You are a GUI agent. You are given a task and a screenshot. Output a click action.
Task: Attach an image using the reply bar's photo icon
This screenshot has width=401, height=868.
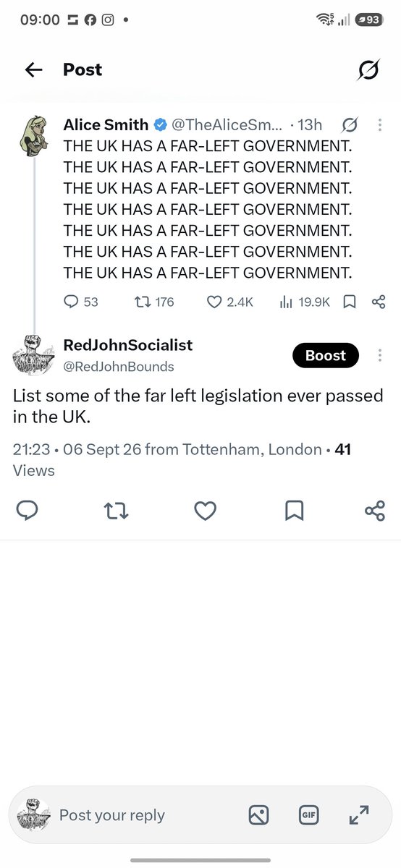[258, 815]
